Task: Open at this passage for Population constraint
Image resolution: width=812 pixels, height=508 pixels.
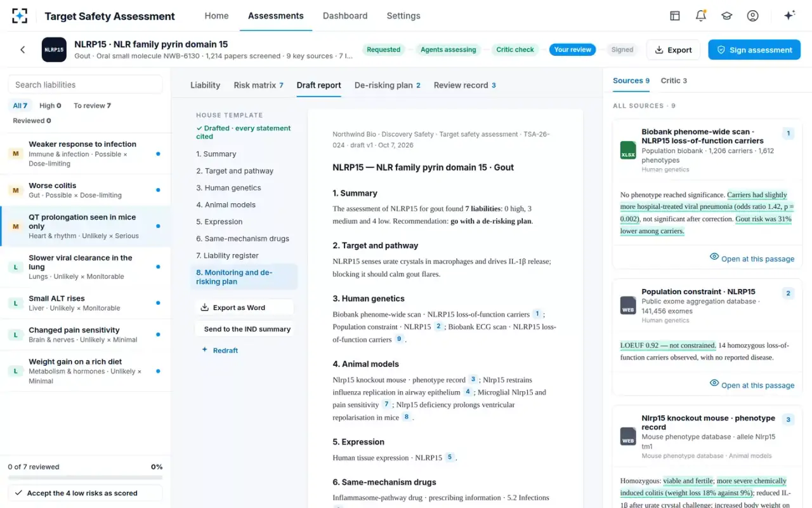Action: click(752, 385)
